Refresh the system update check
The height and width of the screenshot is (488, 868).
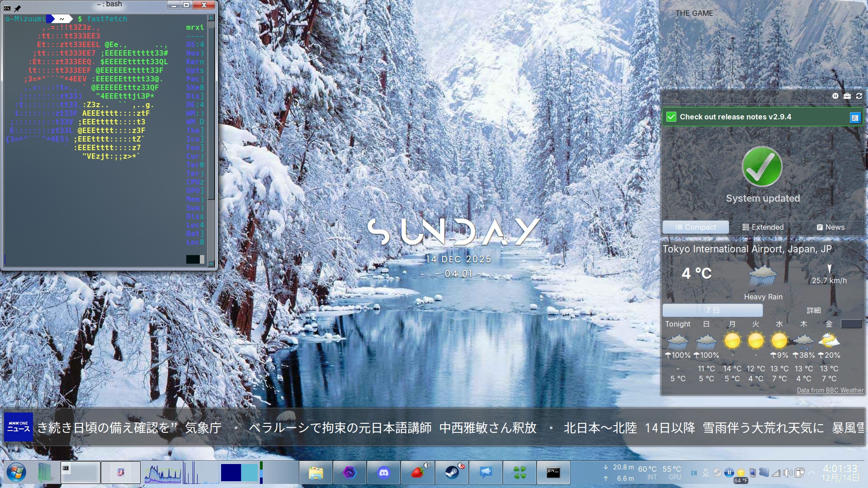859,96
